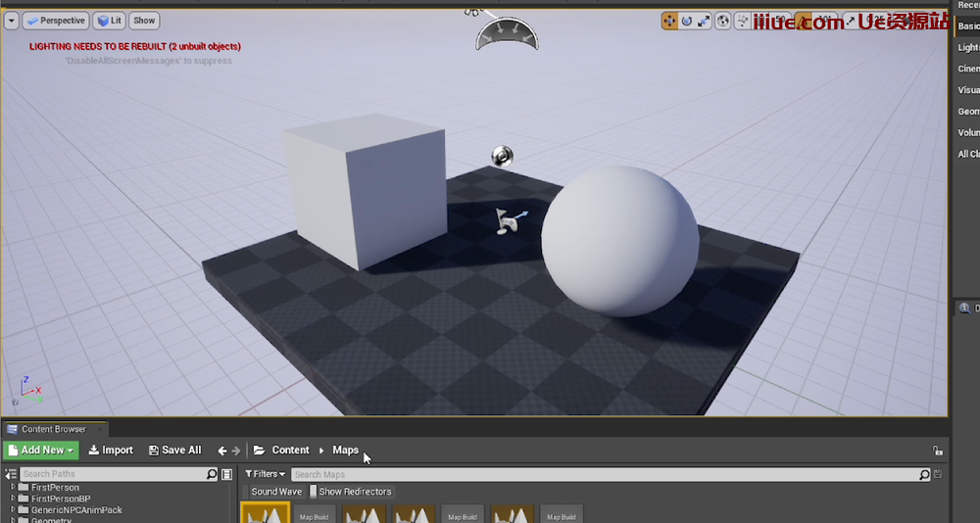Screen dimensions: 980x523
Task: Click the Save All button
Action: 174,451
